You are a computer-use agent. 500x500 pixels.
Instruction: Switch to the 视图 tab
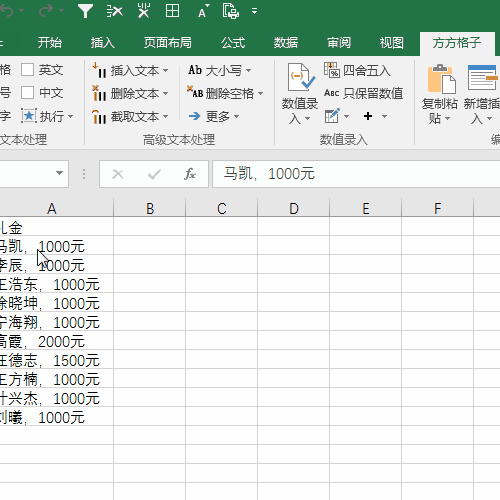coord(392,43)
